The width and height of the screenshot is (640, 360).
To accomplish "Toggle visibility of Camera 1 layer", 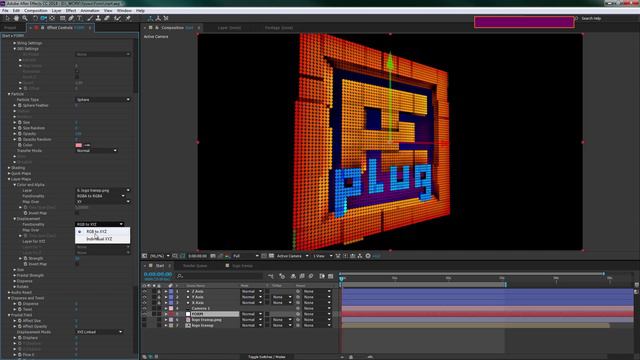I will (144, 309).
